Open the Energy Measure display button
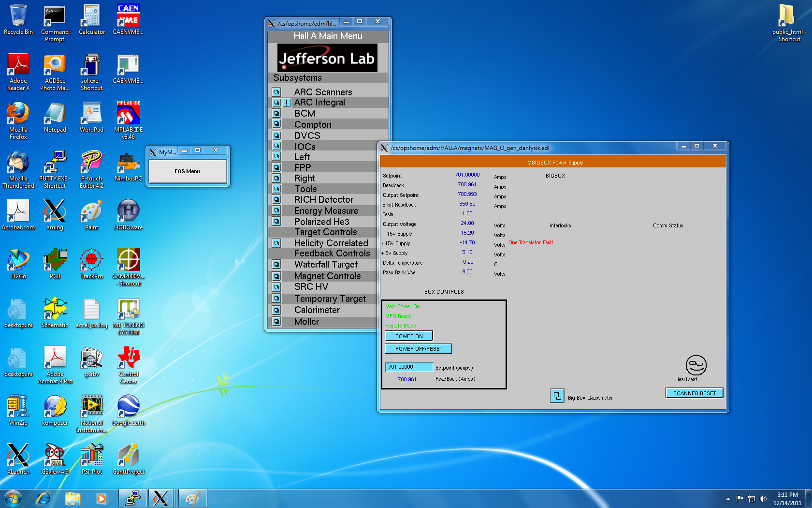 point(276,210)
